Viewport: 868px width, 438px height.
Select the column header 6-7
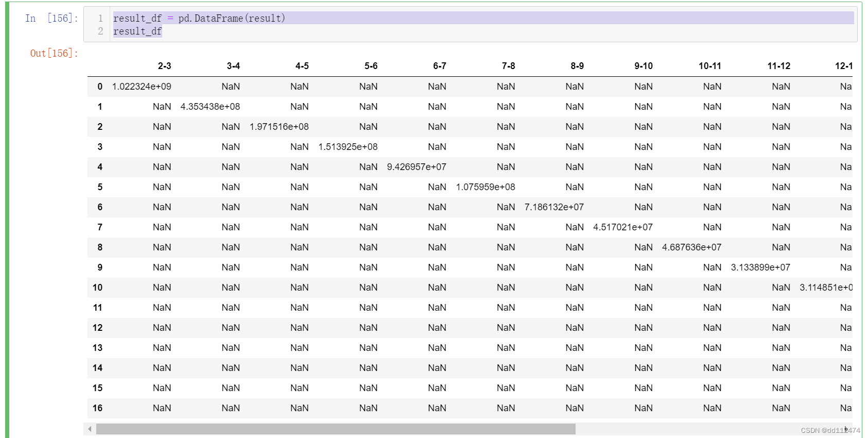(440, 66)
